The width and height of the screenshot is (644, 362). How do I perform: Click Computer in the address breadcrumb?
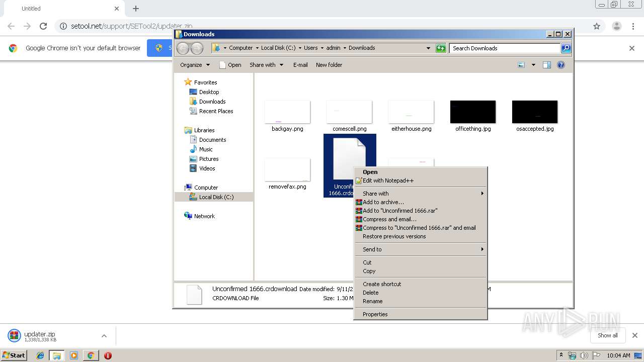[x=240, y=48]
